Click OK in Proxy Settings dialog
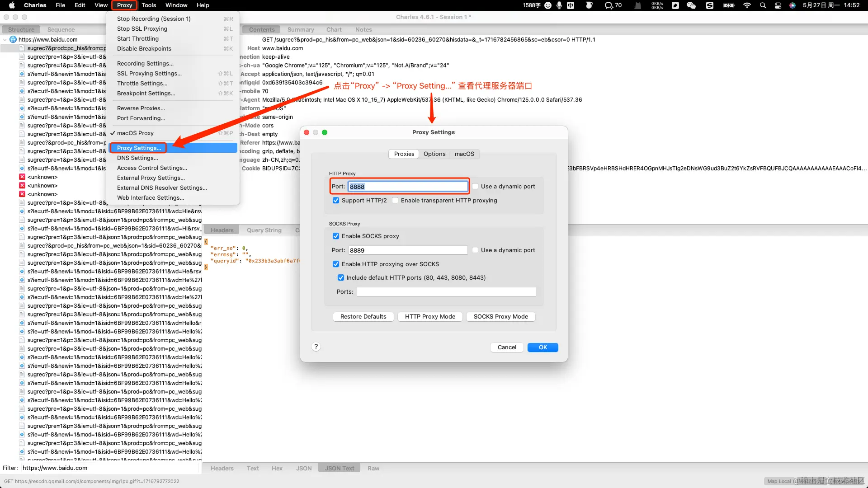Screen dimensions: 868x488 pos(542,347)
